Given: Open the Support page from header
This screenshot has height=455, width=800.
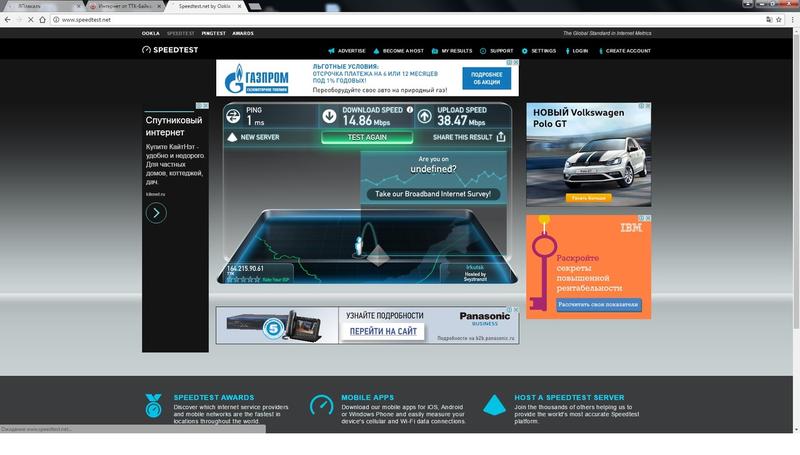Looking at the screenshot, I should (500, 50).
